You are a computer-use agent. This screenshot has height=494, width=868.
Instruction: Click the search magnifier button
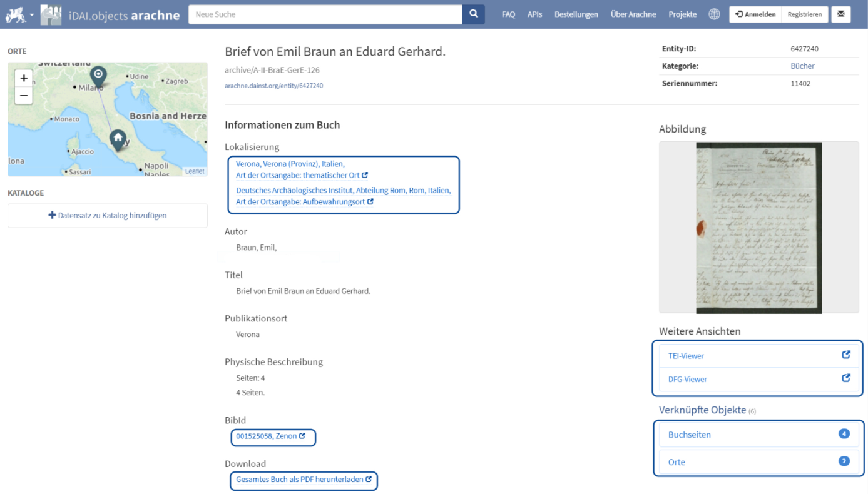click(x=473, y=14)
